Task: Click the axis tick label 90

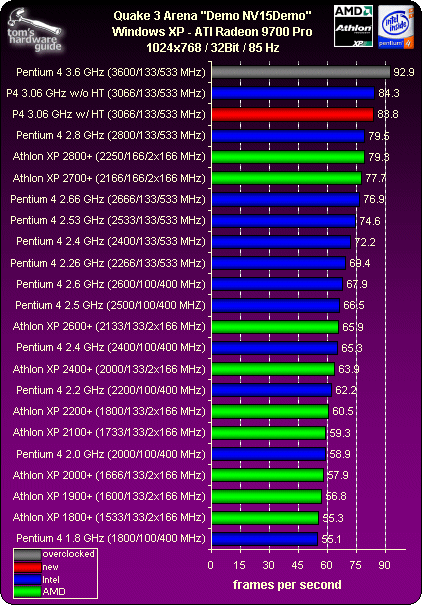Action: (384, 565)
